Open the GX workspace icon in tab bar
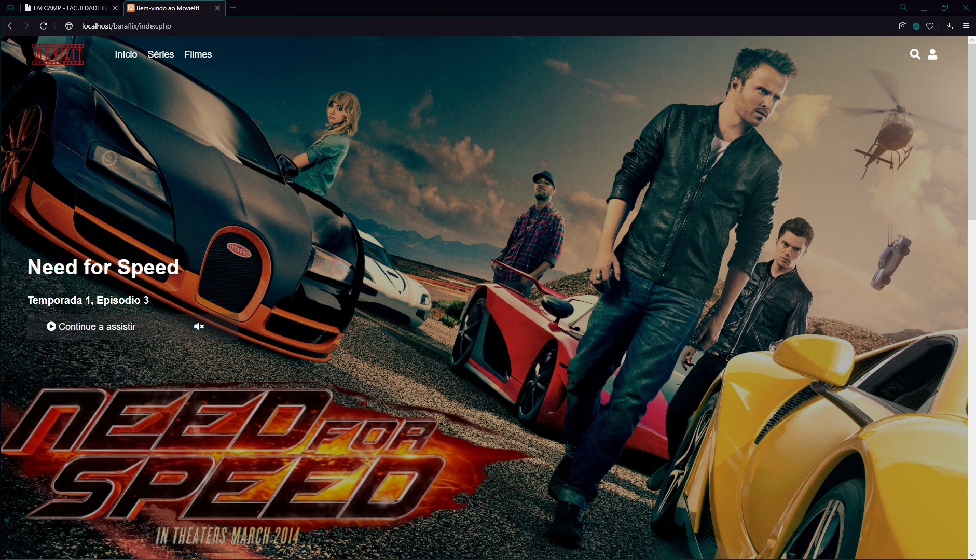The width and height of the screenshot is (976, 560). (x=10, y=8)
